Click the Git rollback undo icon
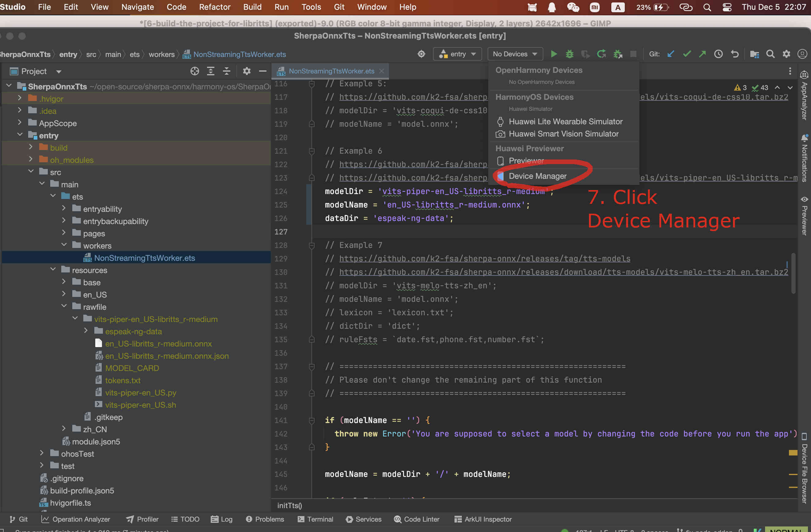The height and width of the screenshot is (532, 811). (735, 54)
